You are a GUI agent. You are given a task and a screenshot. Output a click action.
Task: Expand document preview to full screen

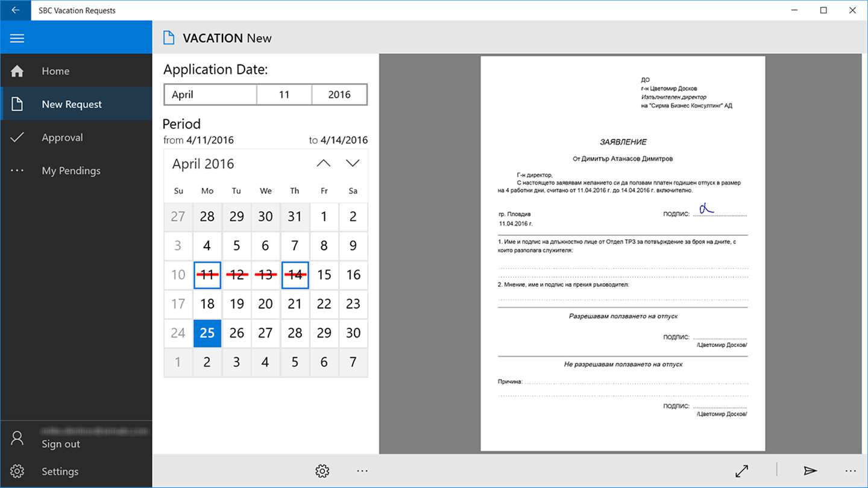click(742, 471)
